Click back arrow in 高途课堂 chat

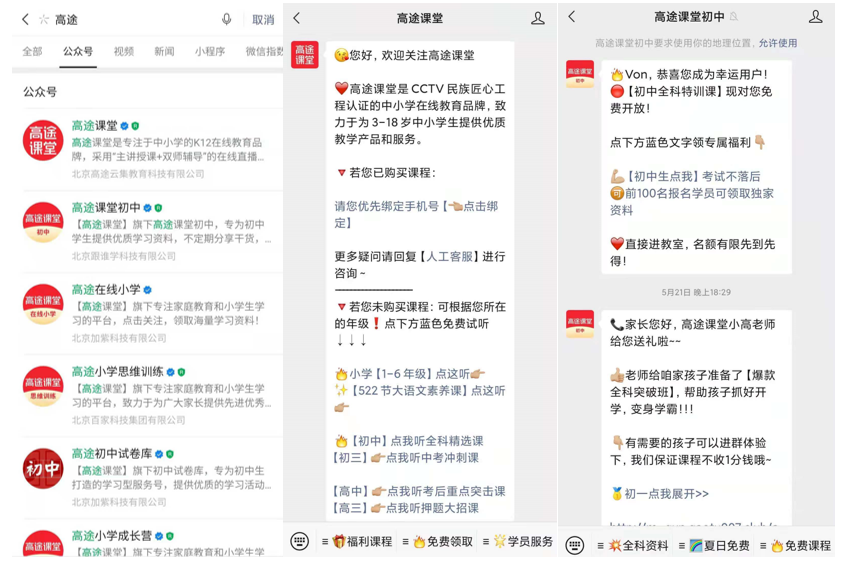(297, 18)
